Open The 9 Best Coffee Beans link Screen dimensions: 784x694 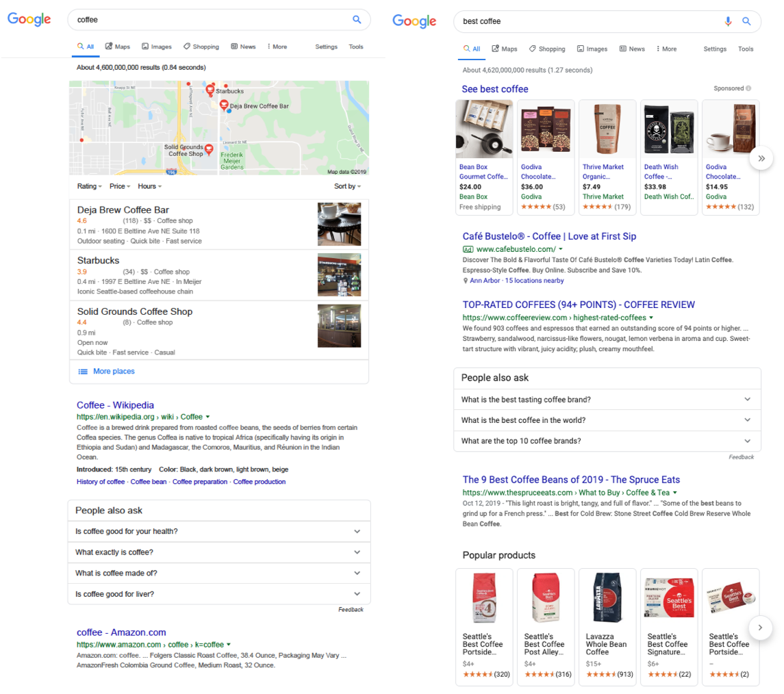[570, 480]
